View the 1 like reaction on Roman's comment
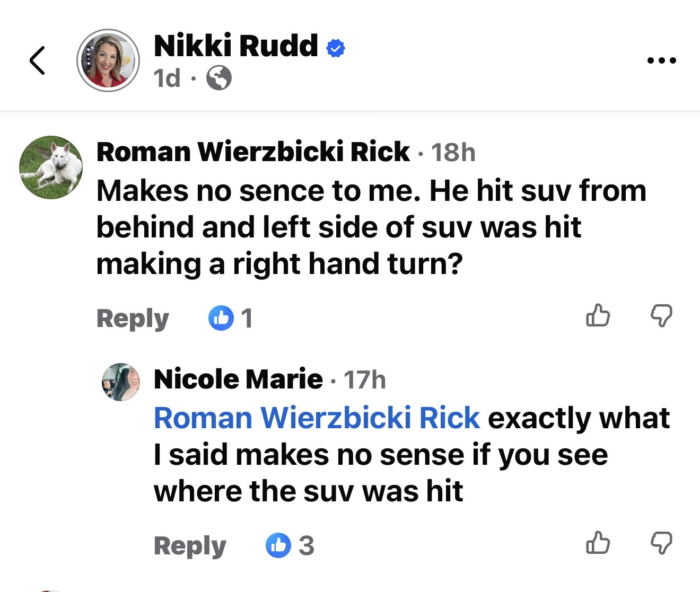 pyautogui.click(x=230, y=318)
